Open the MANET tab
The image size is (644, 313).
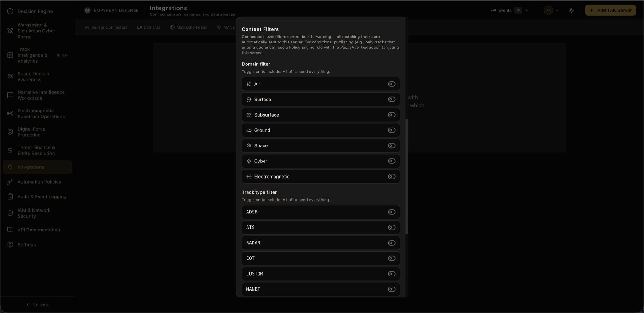pyautogui.click(x=226, y=28)
